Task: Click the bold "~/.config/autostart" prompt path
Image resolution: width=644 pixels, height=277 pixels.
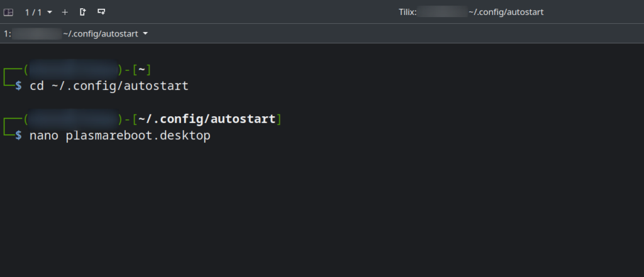Action: click(206, 119)
